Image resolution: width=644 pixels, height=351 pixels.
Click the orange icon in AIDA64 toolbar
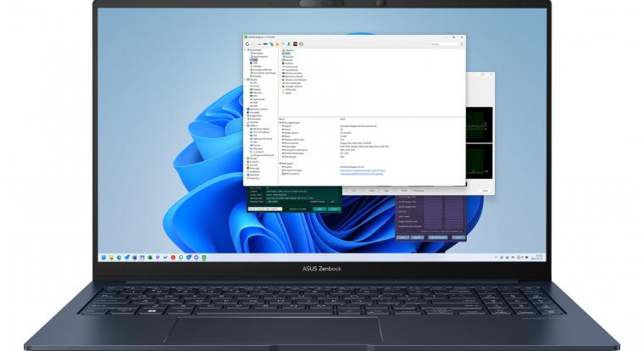pyautogui.click(x=277, y=44)
